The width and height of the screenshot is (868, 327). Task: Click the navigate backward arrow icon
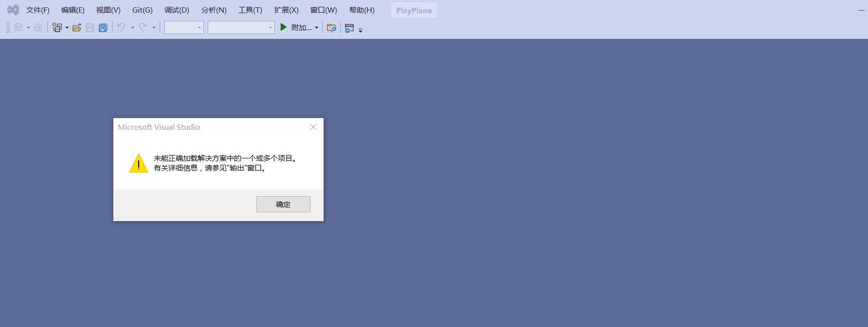18,28
